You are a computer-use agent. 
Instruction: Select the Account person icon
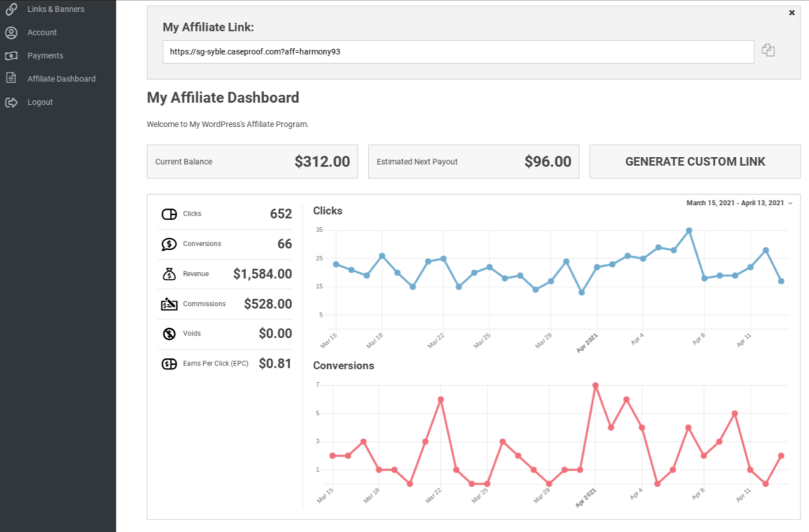pos(11,32)
